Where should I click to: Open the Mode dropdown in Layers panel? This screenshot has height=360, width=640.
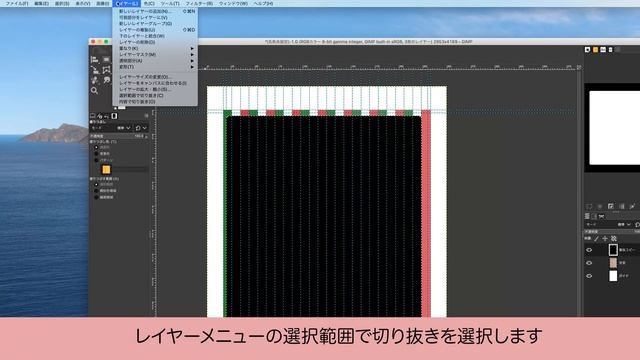pyautogui.click(x=624, y=224)
